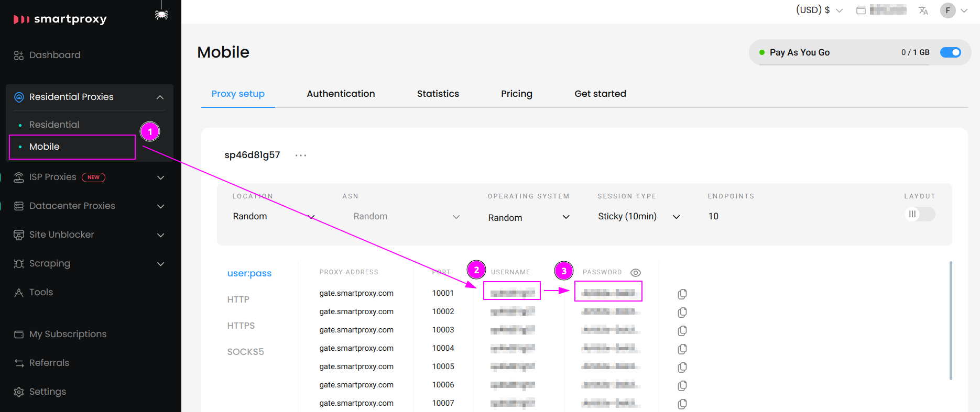Collapse the Residential Proxies section
980x412 pixels.
[160, 97]
